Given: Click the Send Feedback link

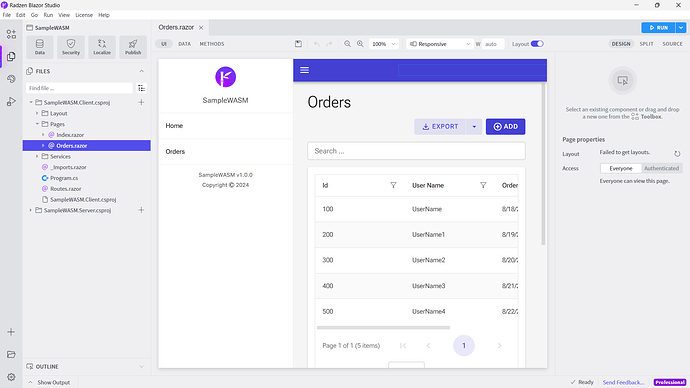Looking at the screenshot, I should (623, 382).
